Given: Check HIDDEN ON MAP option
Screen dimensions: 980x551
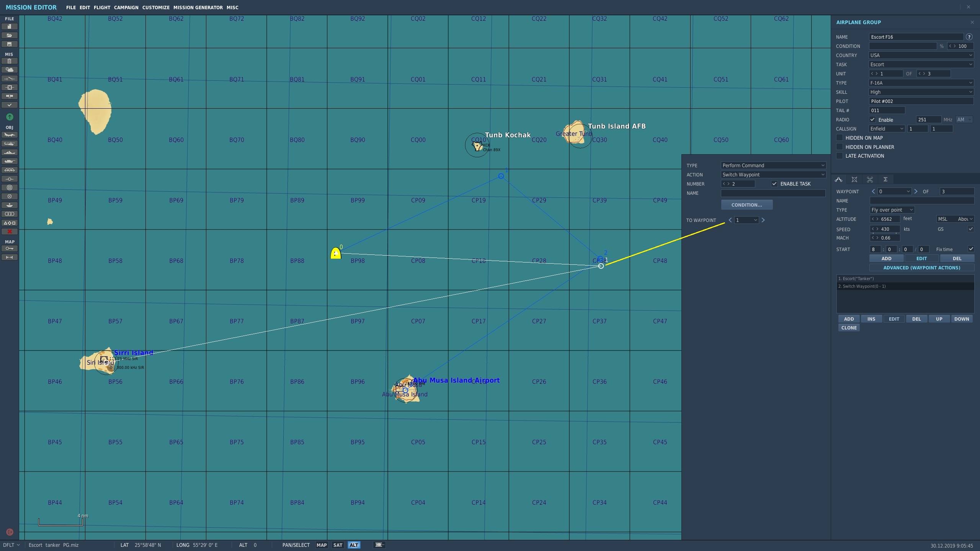Looking at the screenshot, I should coord(840,138).
